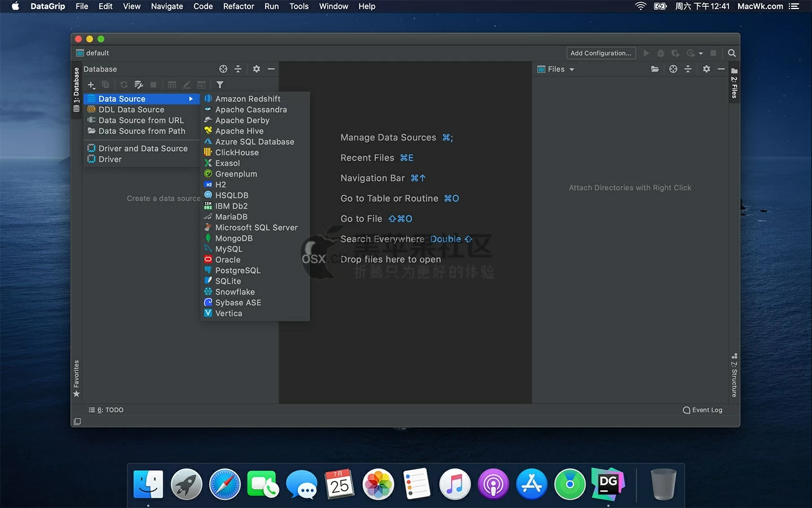Choose Data Source from URL
812x508 pixels.
[142, 120]
